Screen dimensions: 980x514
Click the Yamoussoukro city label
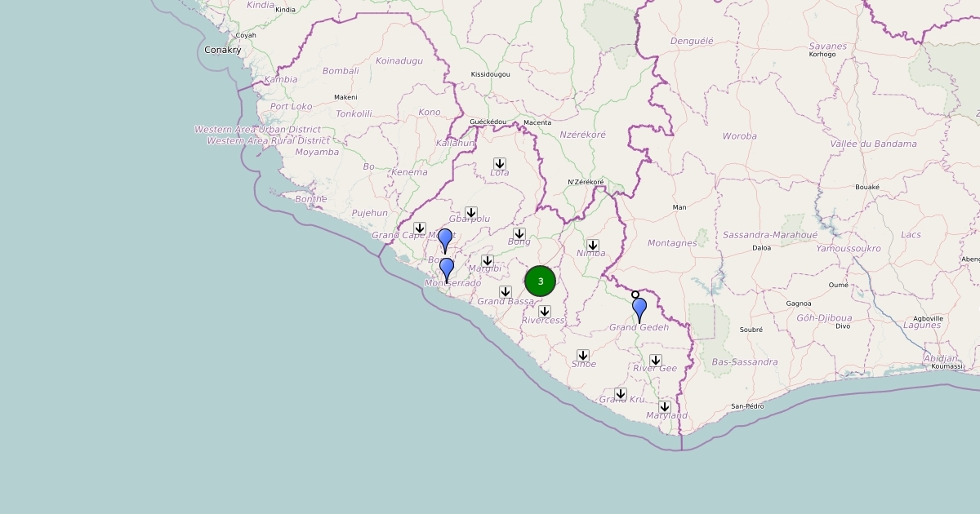tap(849, 248)
